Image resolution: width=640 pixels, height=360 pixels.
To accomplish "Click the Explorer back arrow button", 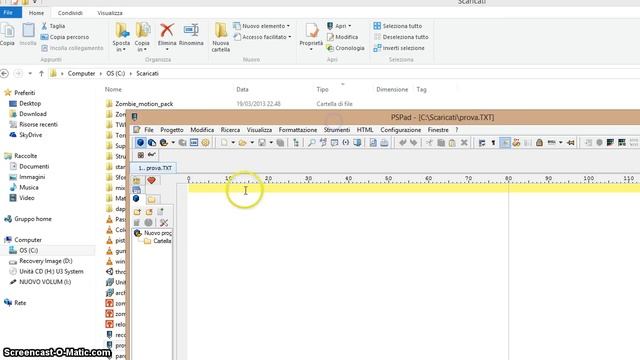I will click(x=4, y=73).
